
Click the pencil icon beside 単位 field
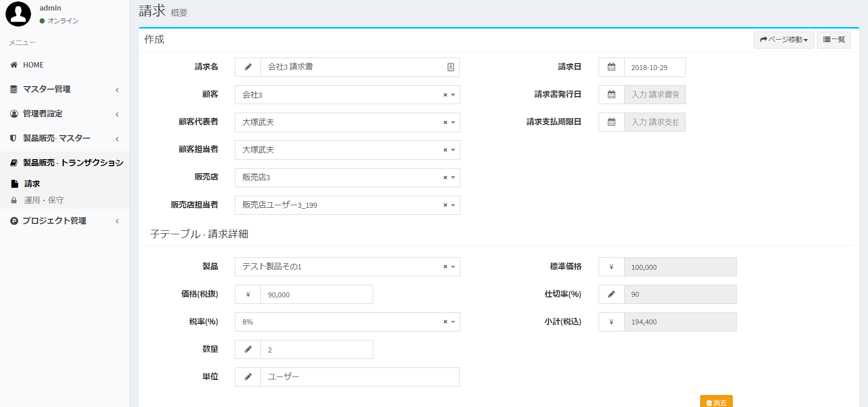(248, 377)
